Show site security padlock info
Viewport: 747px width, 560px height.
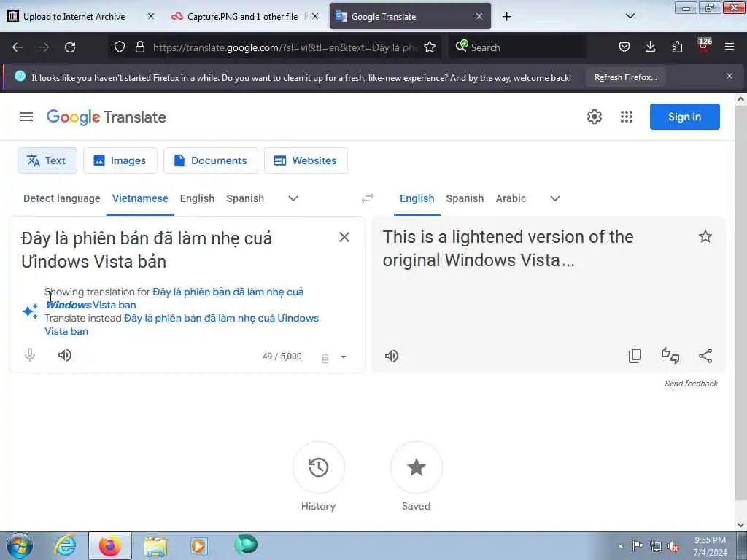139,47
